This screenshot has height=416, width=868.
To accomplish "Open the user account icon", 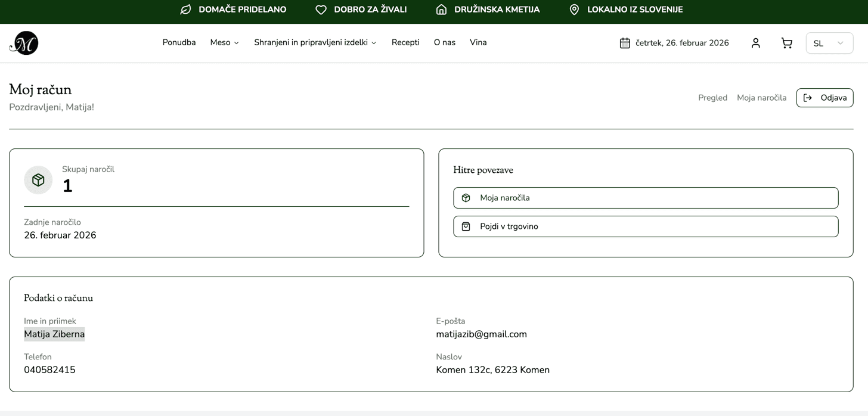I will click(x=755, y=43).
